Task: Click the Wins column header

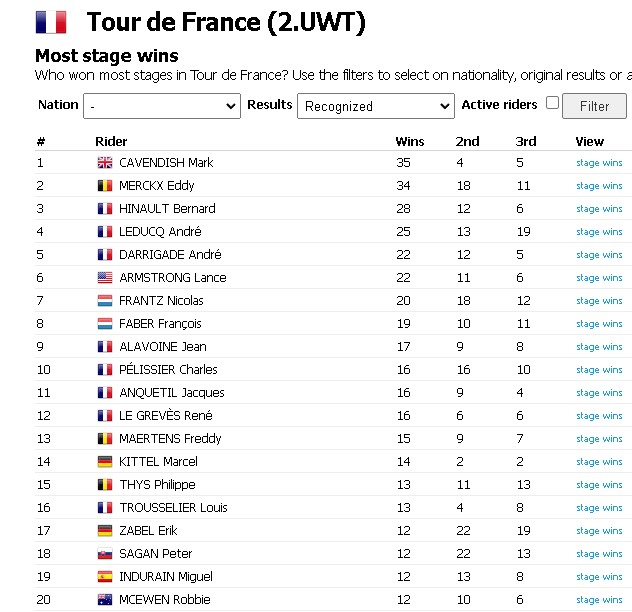Action: click(x=410, y=142)
